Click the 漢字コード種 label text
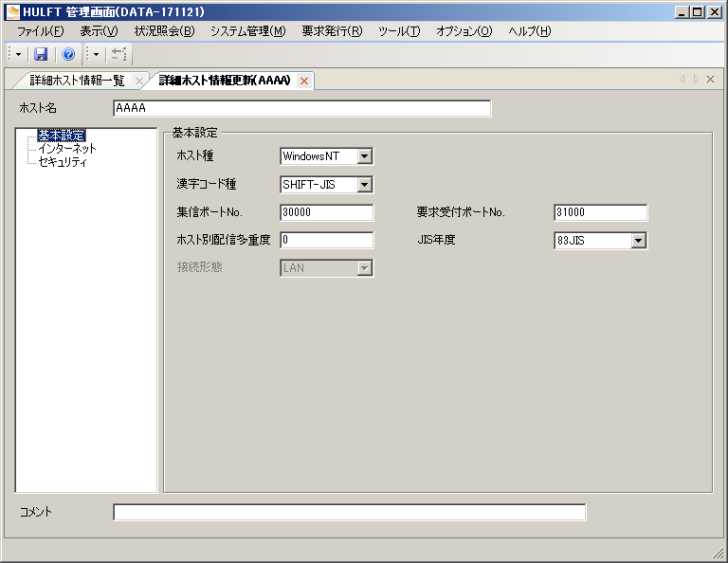Image resolution: width=728 pixels, height=563 pixels. [x=207, y=184]
